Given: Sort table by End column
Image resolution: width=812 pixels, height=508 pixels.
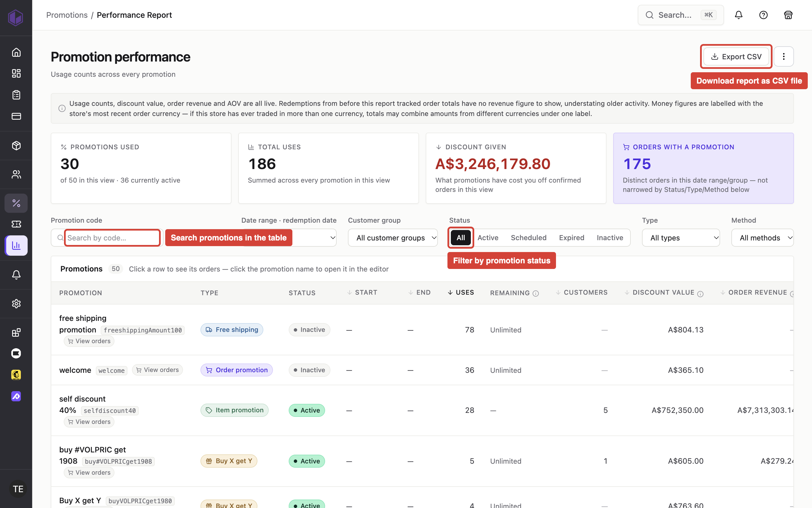Looking at the screenshot, I should point(420,292).
